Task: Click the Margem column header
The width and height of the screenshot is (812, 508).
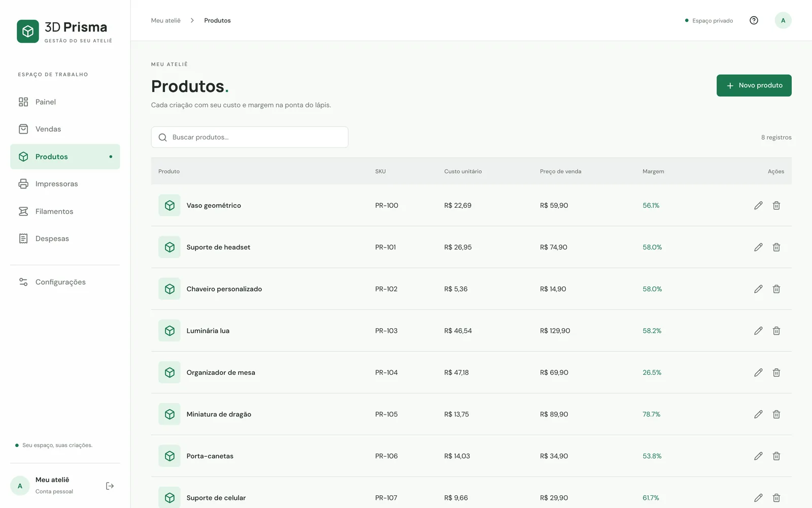Action: tap(653, 171)
